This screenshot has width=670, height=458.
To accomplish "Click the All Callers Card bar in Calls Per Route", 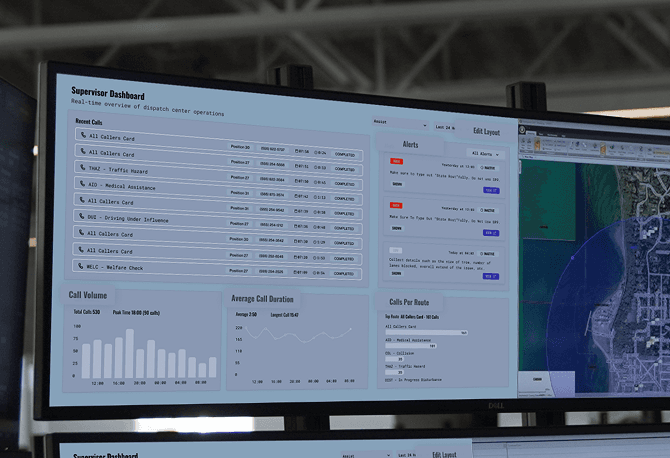I will coord(426,332).
